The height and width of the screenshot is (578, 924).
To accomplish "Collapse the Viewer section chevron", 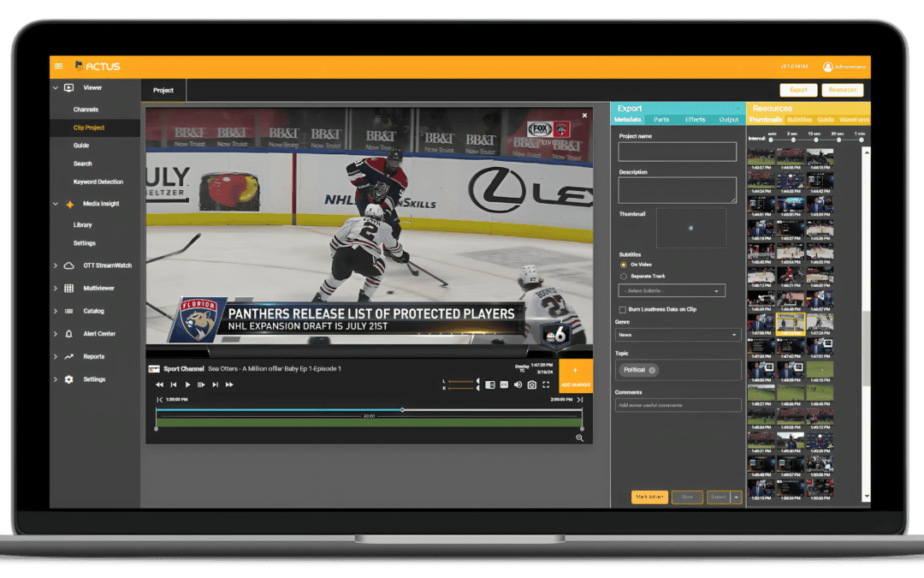I will tap(56, 88).
